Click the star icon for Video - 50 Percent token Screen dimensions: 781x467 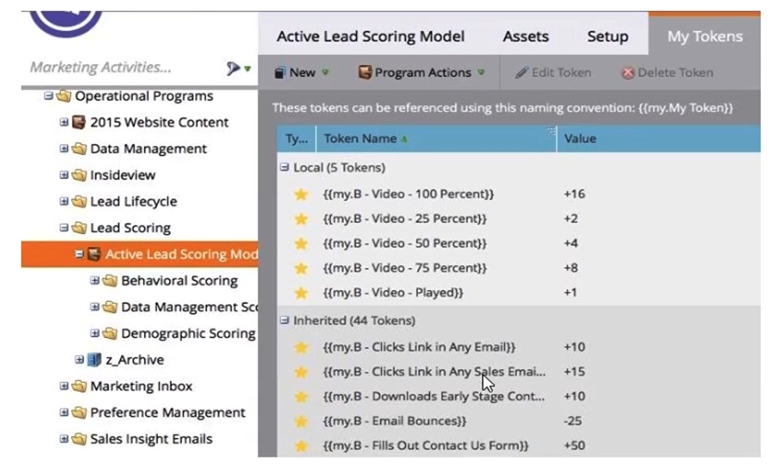tap(301, 243)
